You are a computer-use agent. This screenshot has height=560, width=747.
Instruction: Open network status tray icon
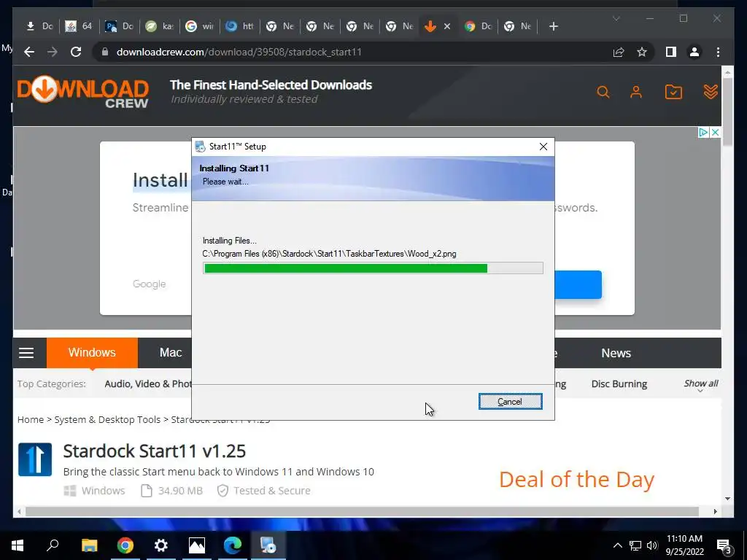click(x=635, y=545)
